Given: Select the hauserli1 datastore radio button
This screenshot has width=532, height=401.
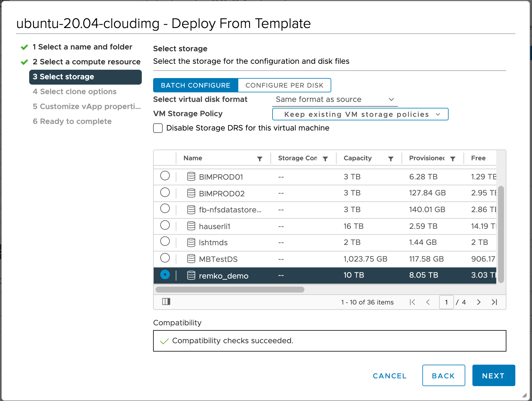Looking at the screenshot, I should click(x=165, y=226).
